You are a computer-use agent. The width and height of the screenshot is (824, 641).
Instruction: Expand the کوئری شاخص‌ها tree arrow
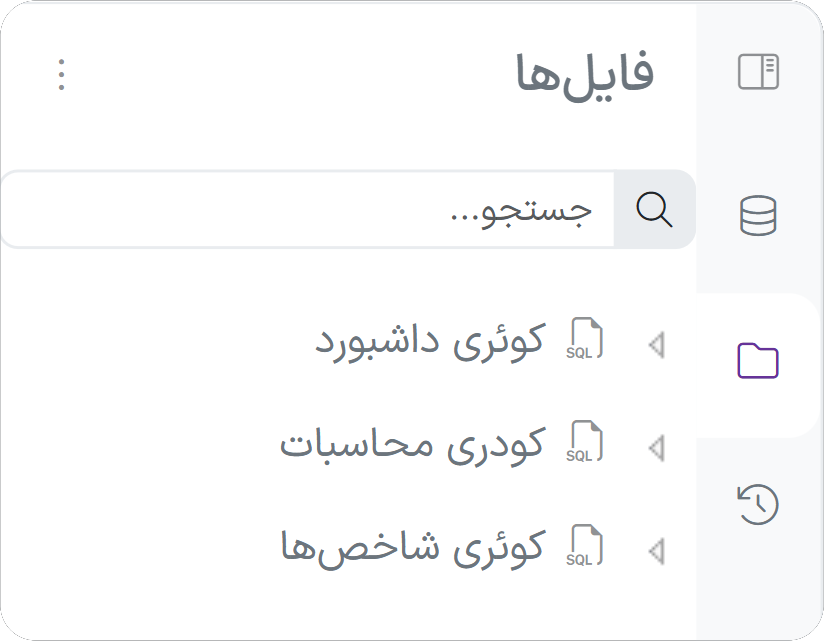[x=656, y=550]
